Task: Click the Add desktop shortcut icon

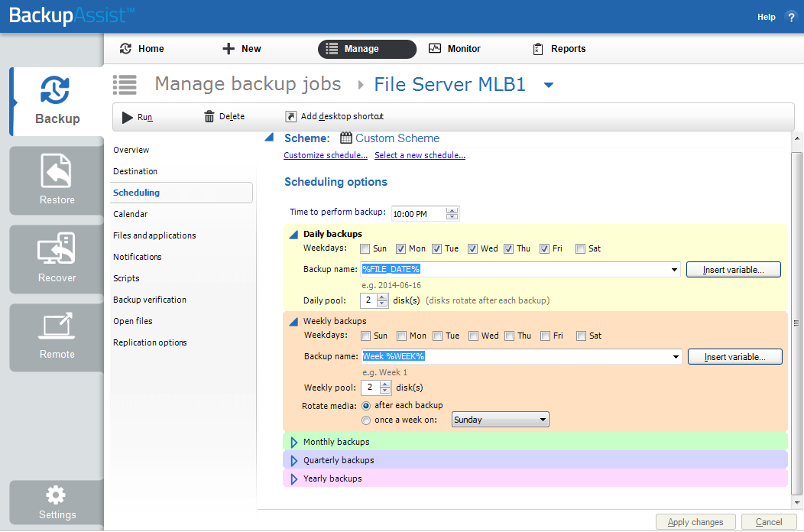Action: 290,116
